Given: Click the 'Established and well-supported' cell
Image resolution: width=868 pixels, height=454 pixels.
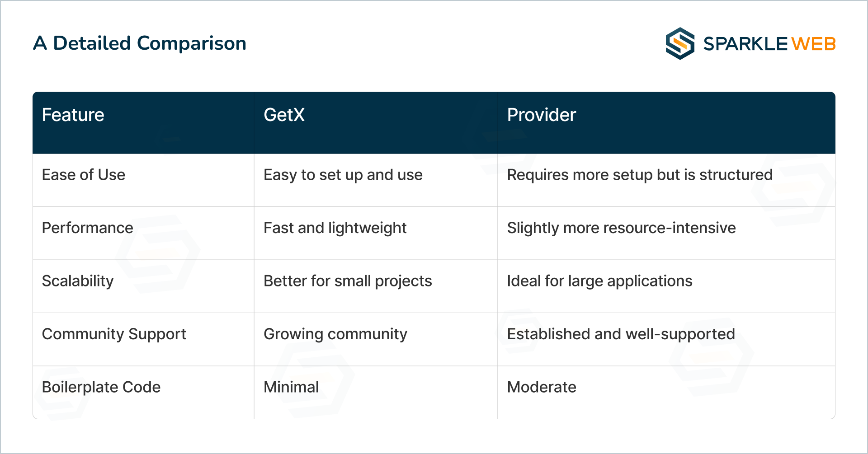Looking at the screenshot, I should click(x=621, y=334).
